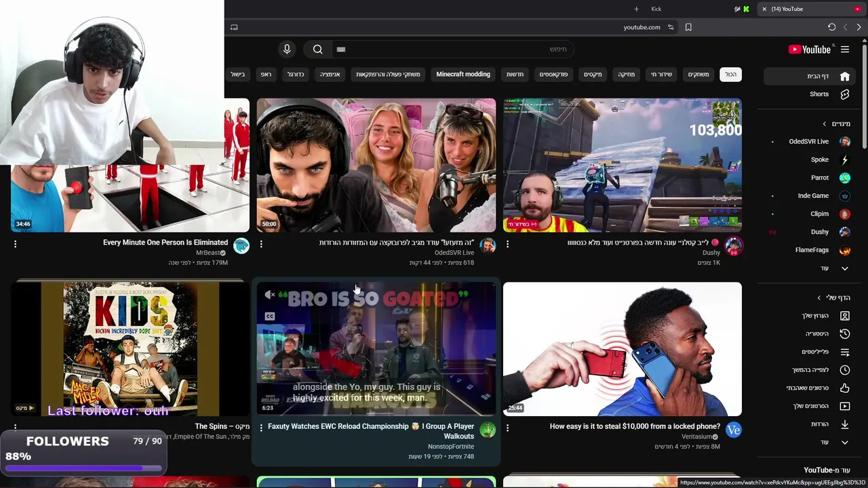Select the משחקים filter chip
Screen dimensions: 868x488
click(x=698, y=75)
